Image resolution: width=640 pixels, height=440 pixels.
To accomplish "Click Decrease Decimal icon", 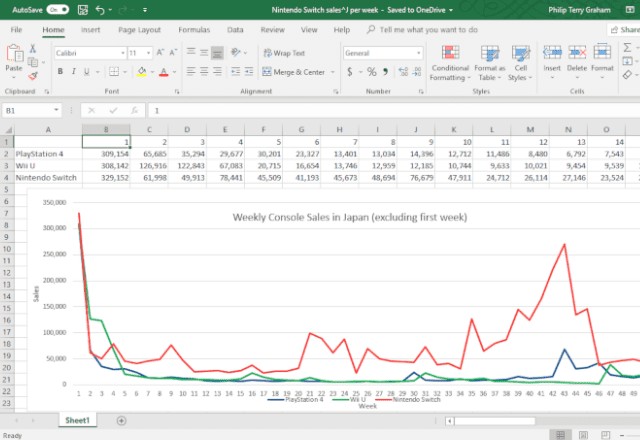I will point(416,72).
